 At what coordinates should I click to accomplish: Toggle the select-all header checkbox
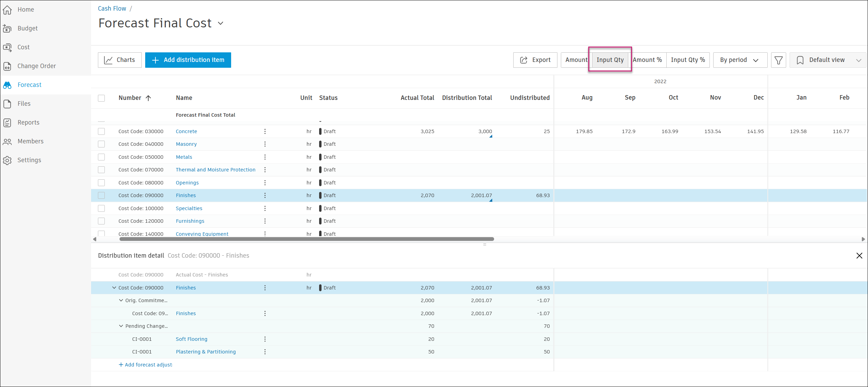tap(101, 98)
